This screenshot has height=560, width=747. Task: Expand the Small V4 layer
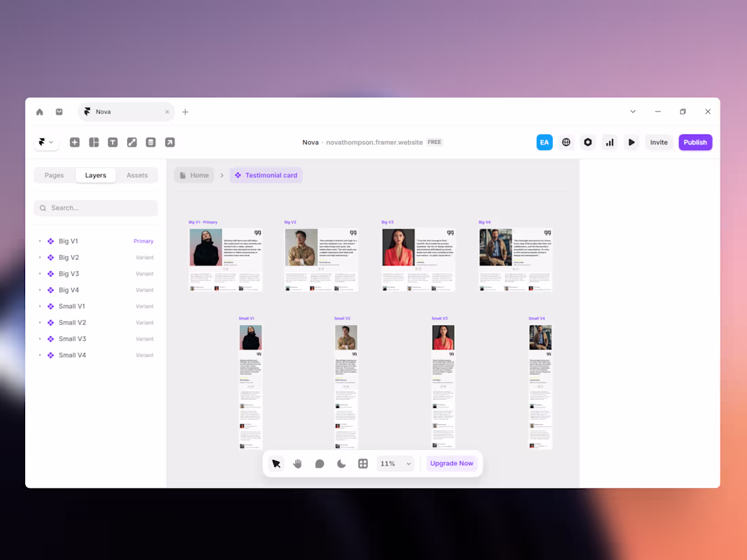(x=40, y=355)
